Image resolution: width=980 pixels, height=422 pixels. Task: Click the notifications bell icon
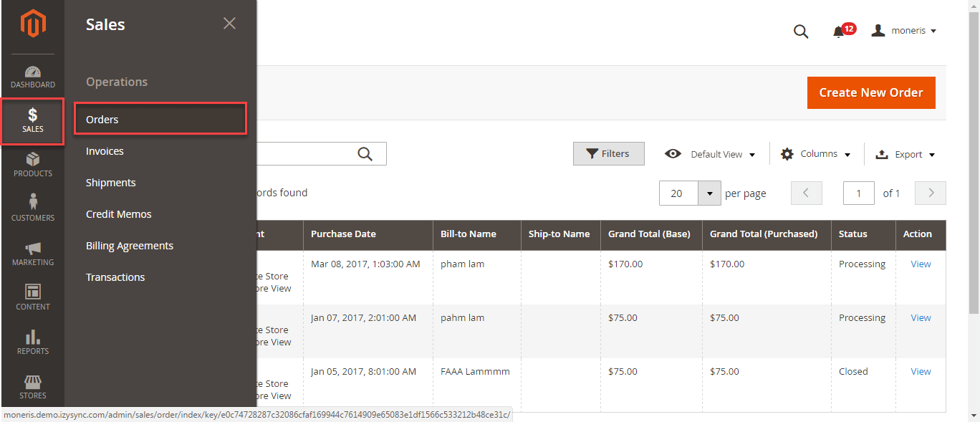coord(839,32)
